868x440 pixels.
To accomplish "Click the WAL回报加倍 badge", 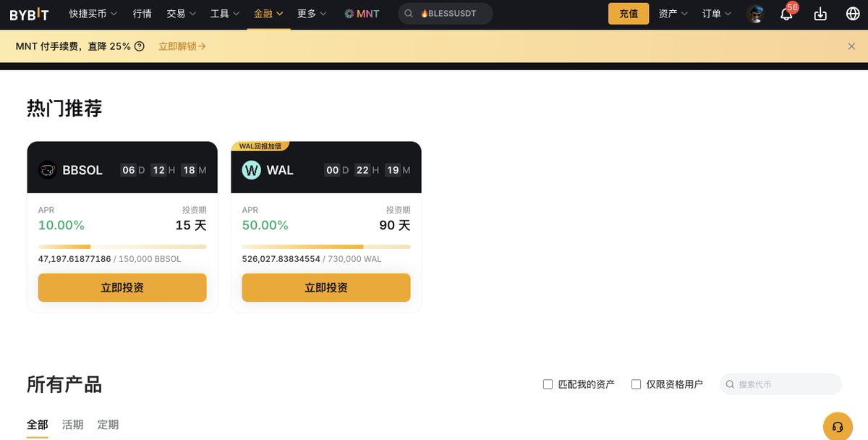I will [x=260, y=146].
